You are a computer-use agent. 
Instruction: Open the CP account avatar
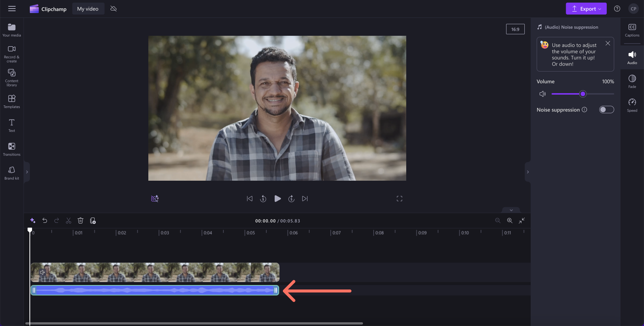click(634, 9)
